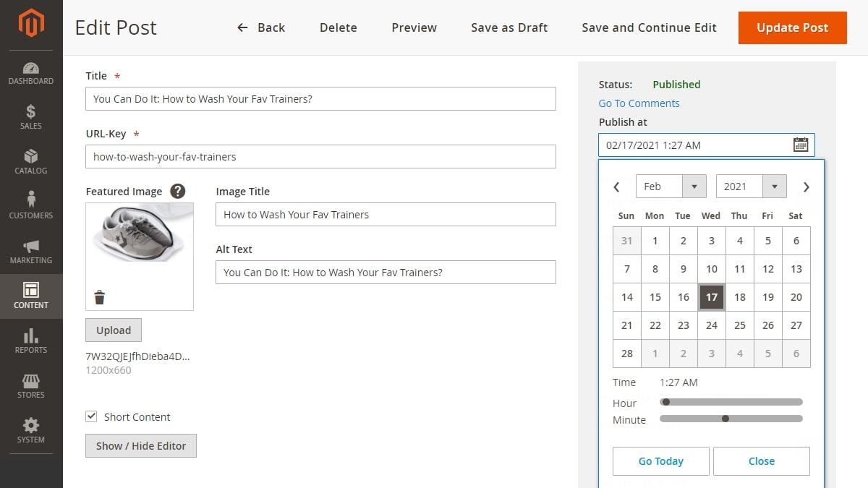
Task: Select day 7 in calendar
Action: (x=627, y=269)
